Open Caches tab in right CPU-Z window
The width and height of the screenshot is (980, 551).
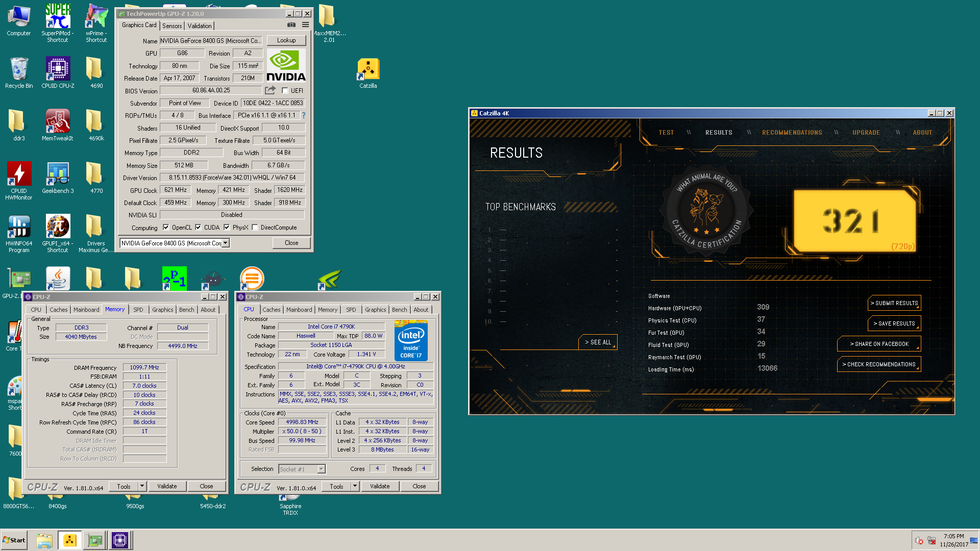(272, 310)
